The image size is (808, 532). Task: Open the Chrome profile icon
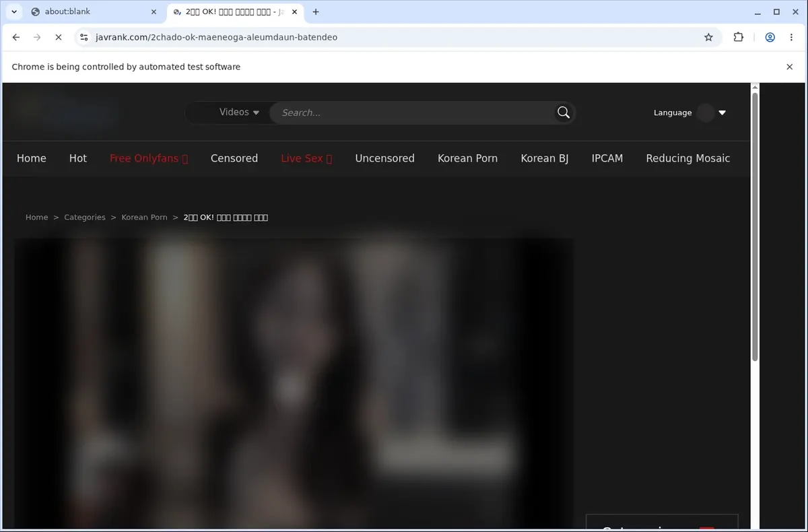[x=770, y=37]
